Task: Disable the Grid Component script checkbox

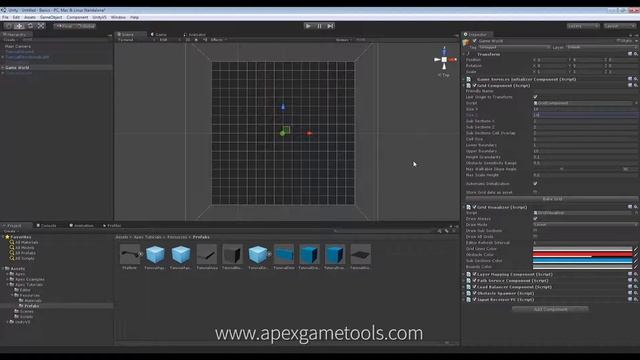Action: coord(475,85)
